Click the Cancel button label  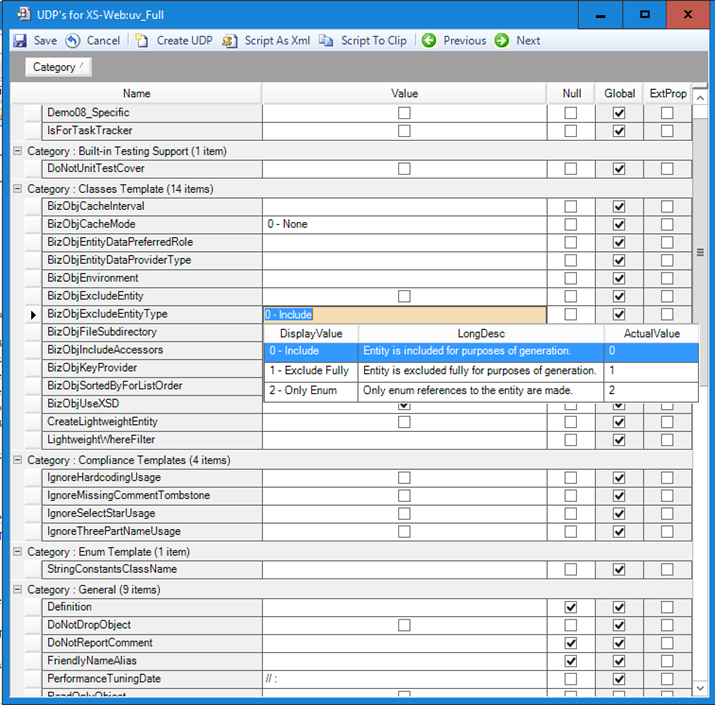click(x=104, y=41)
